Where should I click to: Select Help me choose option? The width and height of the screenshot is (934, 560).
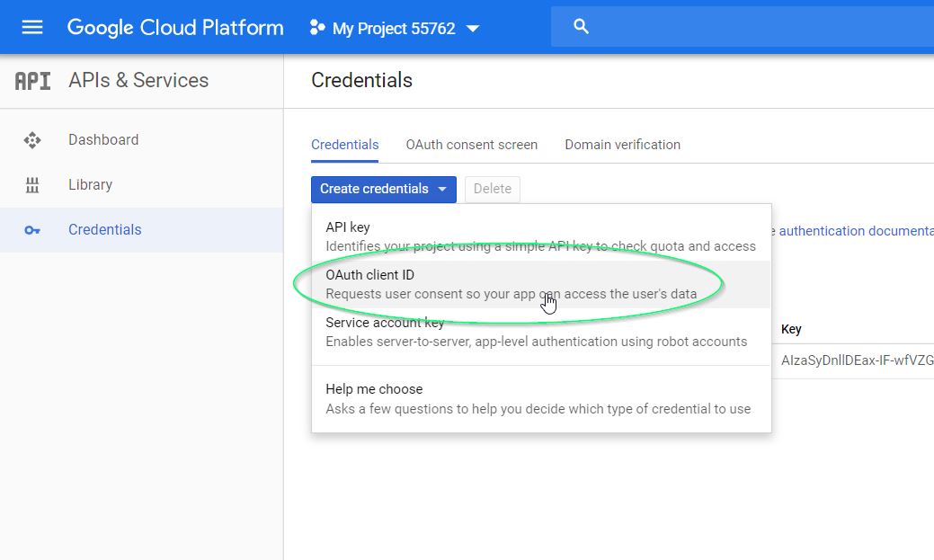pyautogui.click(x=541, y=398)
